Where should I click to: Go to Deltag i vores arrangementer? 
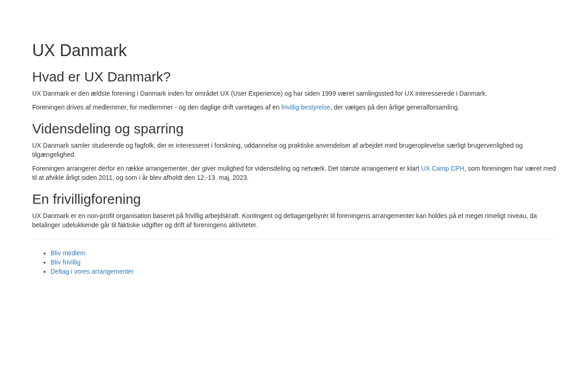(92, 271)
